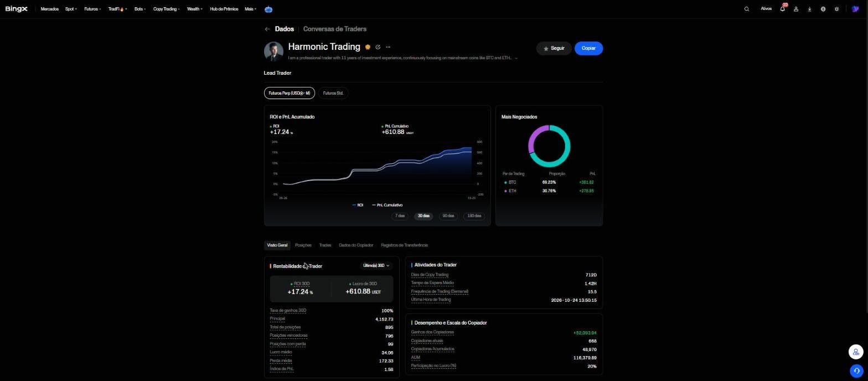Open the Dados do Copiador tab
The image size is (868, 381).
pyautogui.click(x=356, y=245)
